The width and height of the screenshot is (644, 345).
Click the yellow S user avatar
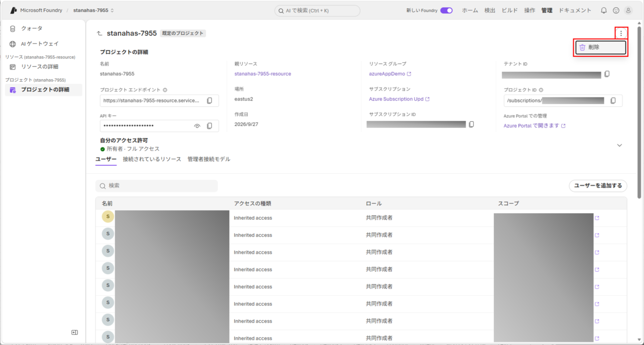(107, 217)
